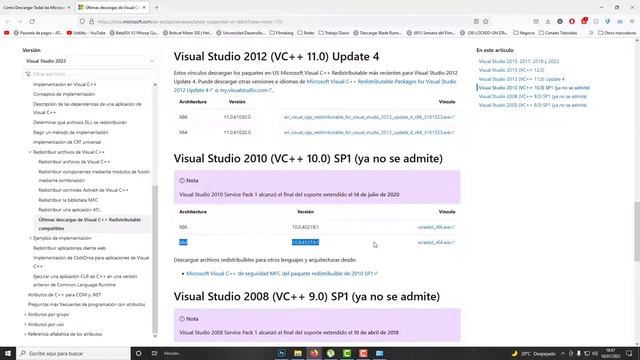Expand the Atributos por uso node
This screenshot has width=640, height=360.
pos(25,324)
